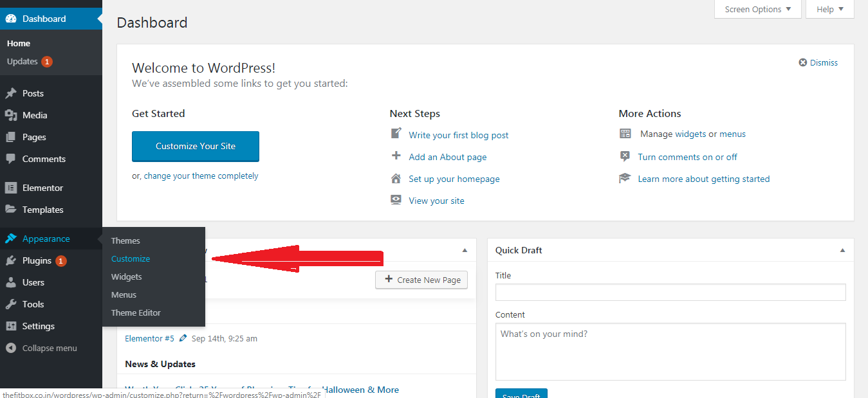Open Add an About page link
Screen dimensions: 868x398
[448, 157]
